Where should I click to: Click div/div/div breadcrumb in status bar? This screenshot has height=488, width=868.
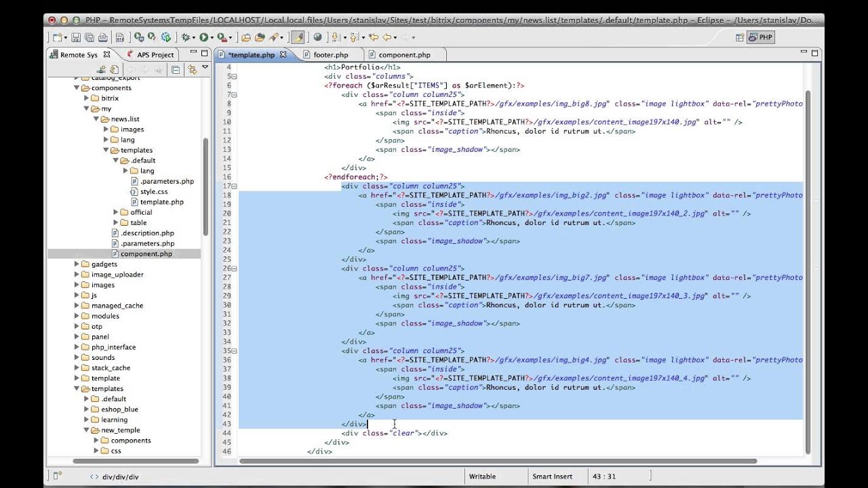click(x=120, y=476)
